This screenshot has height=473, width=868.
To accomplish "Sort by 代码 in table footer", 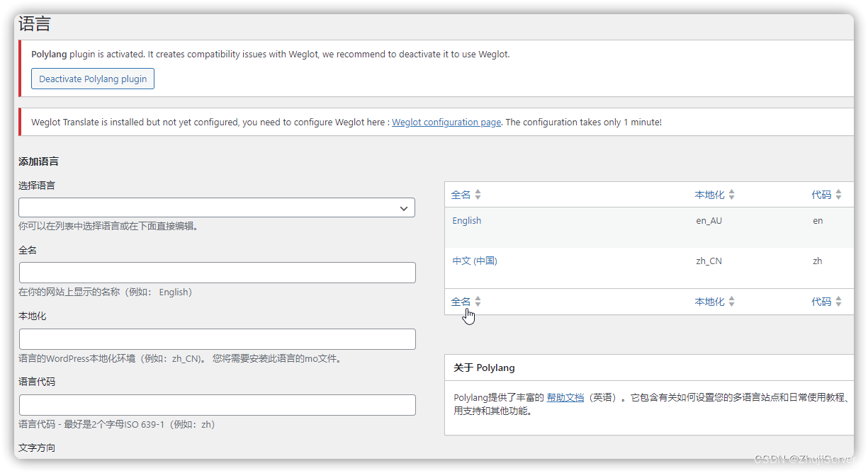I will coord(821,302).
